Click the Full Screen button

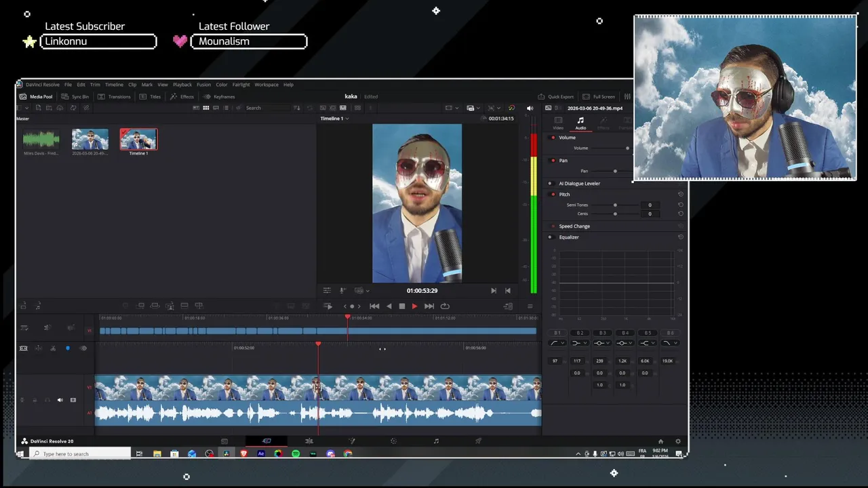point(599,96)
